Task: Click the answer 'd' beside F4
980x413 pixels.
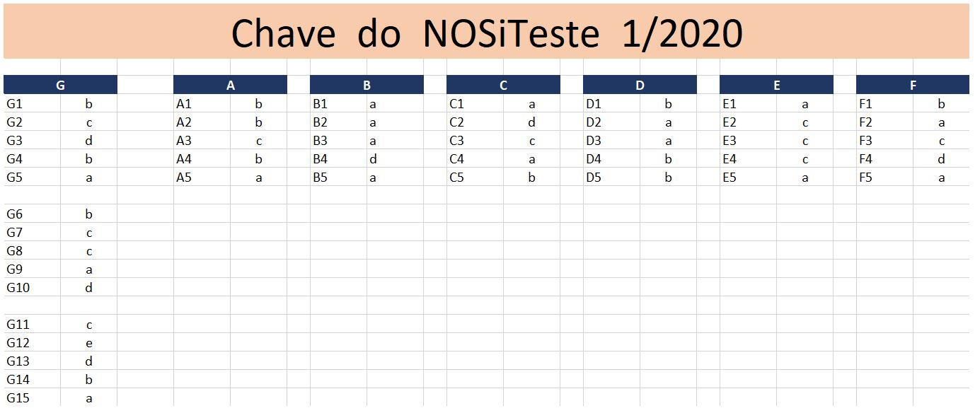Action: pyautogui.click(x=941, y=159)
